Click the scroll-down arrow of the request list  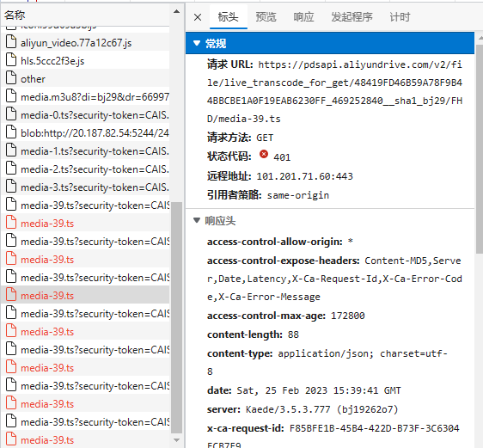[x=176, y=440]
